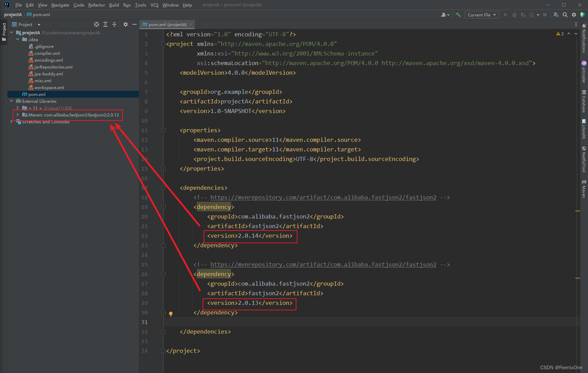The width and height of the screenshot is (588, 373).
Task: Click the Run play button in toolbar
Action: [506, 15]
